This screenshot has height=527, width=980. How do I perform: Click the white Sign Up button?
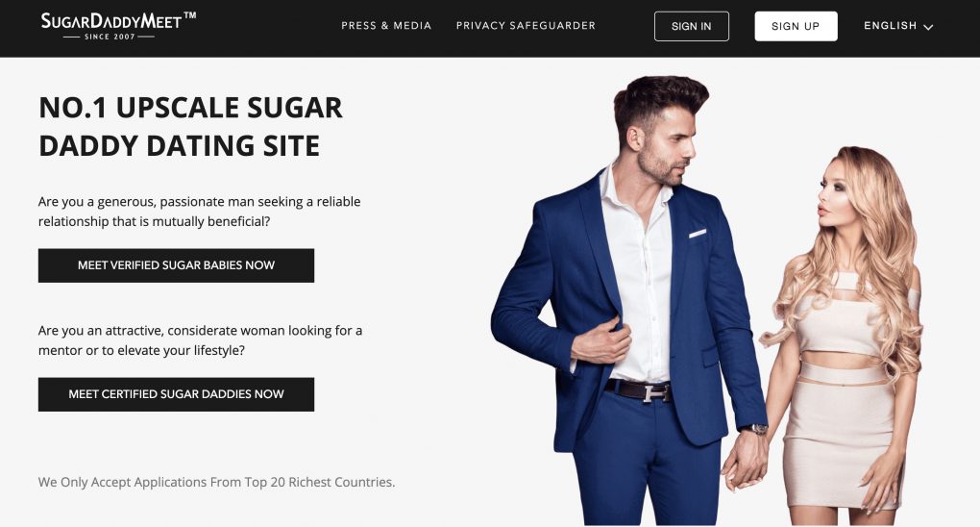coord(796,26)
